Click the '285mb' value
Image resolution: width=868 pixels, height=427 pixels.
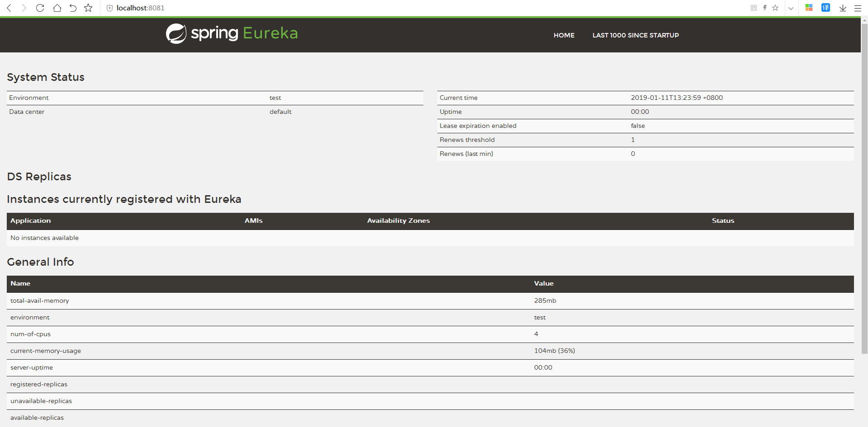[x=545, y=300]
